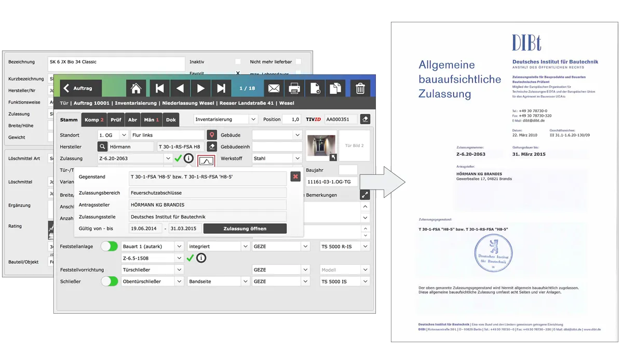Expand the Bemerkungen field with arrows icon
623x364 pixels.
coord(365,195)
